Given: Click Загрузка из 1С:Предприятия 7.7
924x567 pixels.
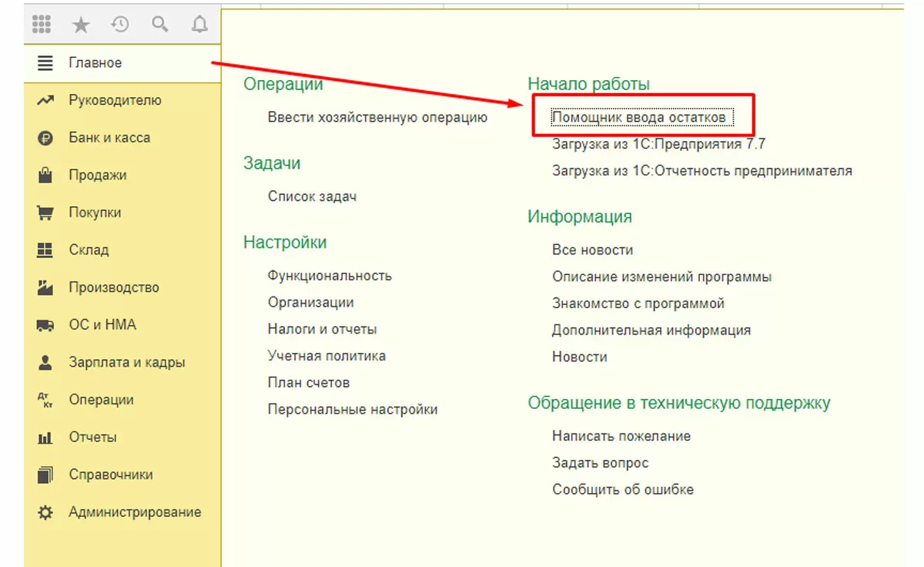Looking at the screenshot, I should click(x=658, y=144).
